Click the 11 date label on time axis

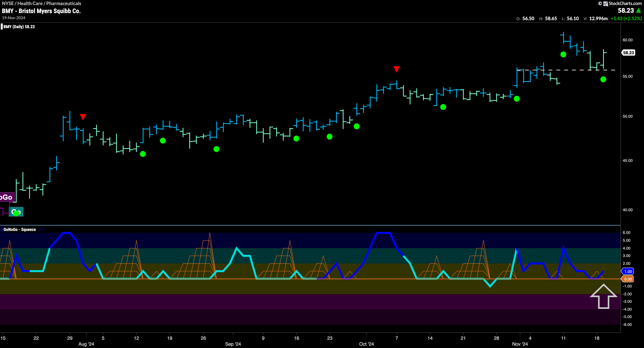pos(563,338)
